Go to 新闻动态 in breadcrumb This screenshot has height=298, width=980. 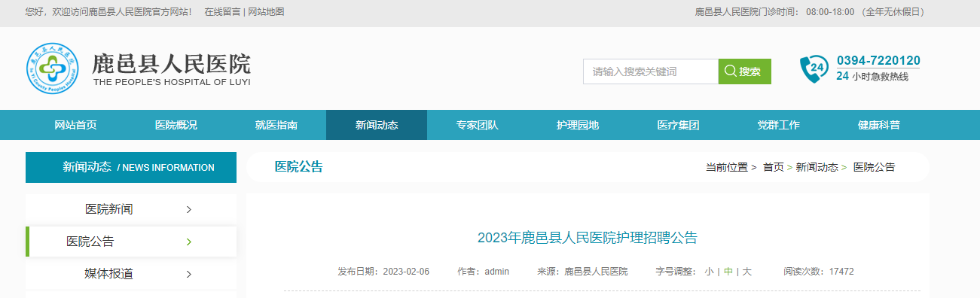pos(817,167)
